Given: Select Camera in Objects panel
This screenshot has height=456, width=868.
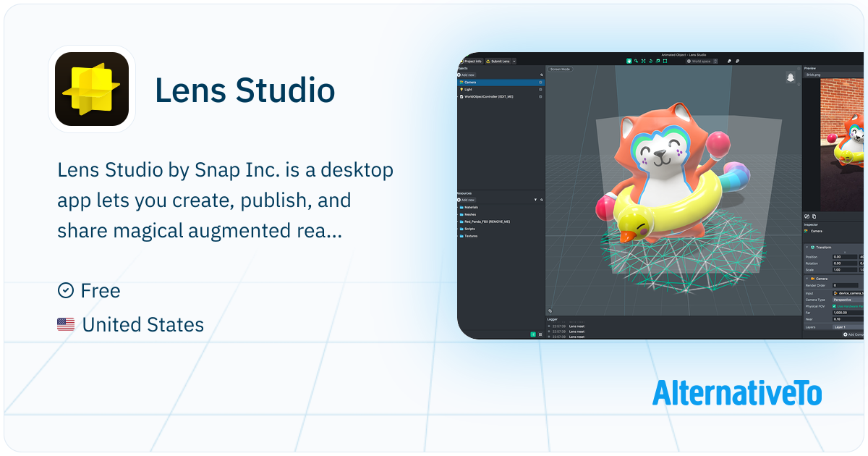Looking at the screenshot, I should click(501, 83).
